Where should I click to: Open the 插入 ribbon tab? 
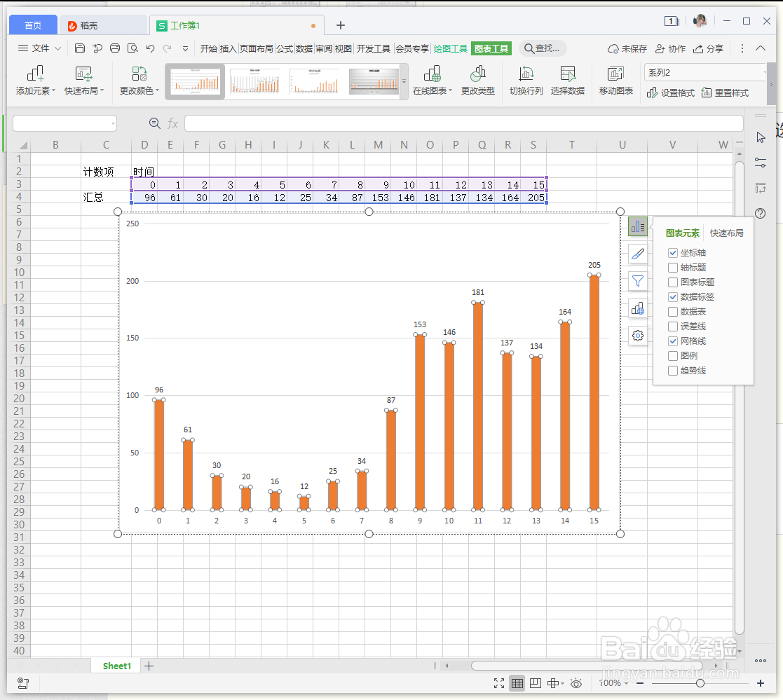[228, 48]
